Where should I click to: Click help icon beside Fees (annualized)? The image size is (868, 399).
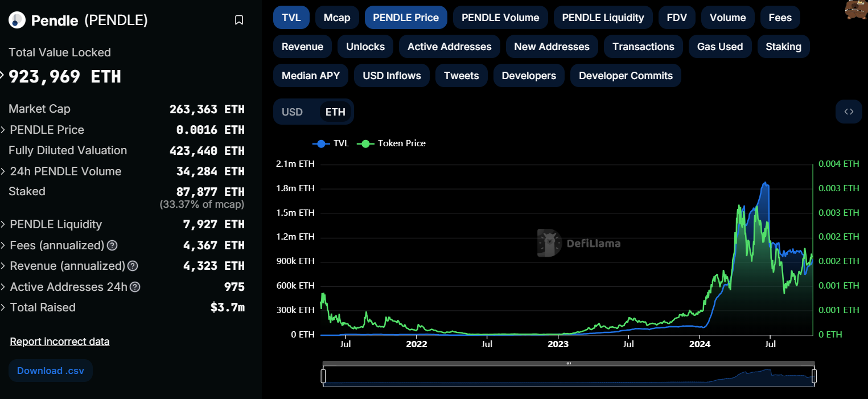(x=113, y=245)
